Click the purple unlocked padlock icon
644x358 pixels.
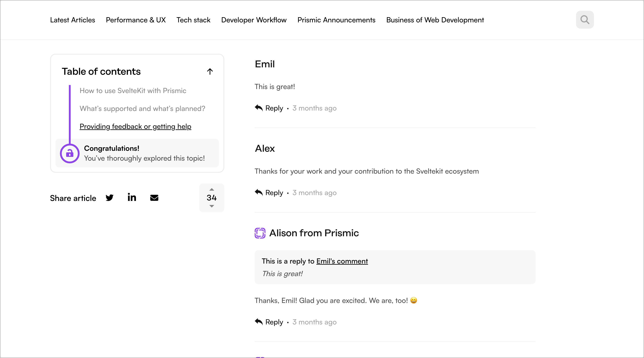tap(70, 153)
